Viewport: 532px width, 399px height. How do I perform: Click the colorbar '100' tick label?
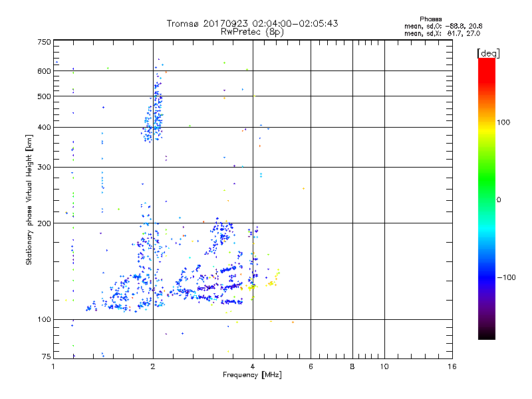point(503,122)
